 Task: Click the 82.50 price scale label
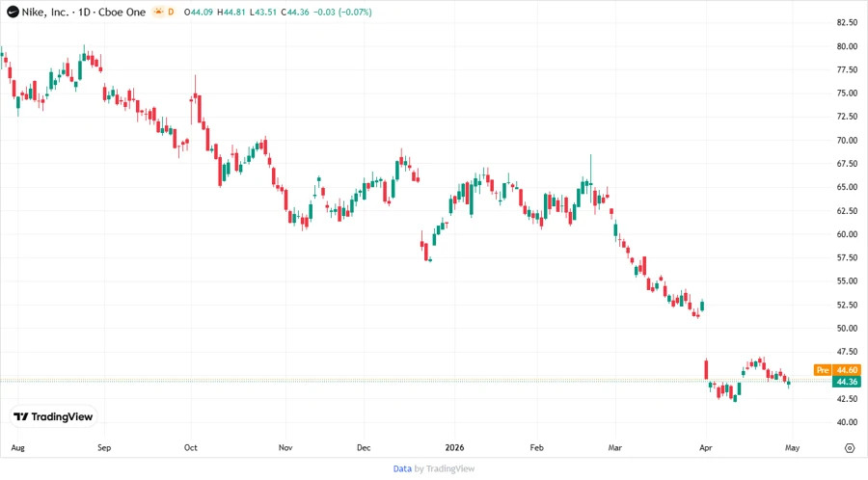[847, 23]
